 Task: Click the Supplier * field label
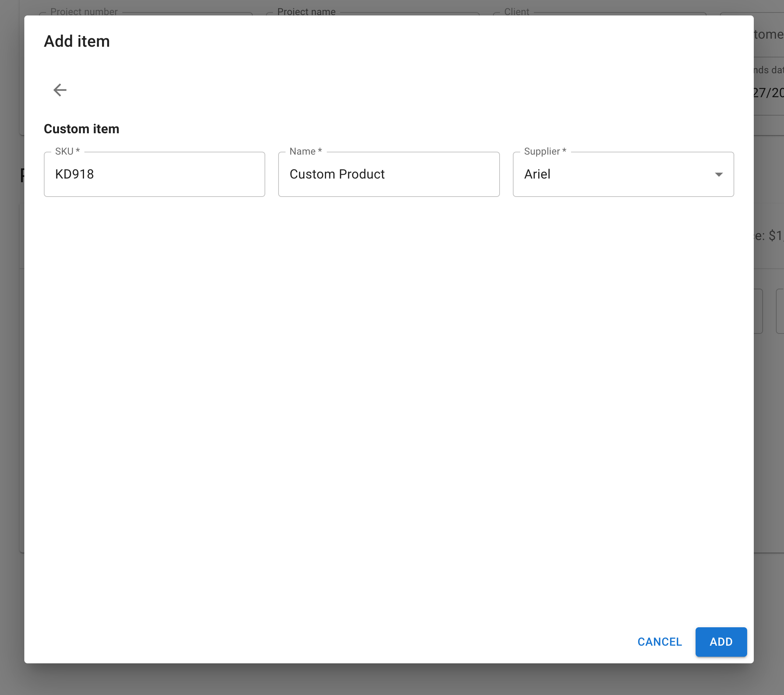545,151
